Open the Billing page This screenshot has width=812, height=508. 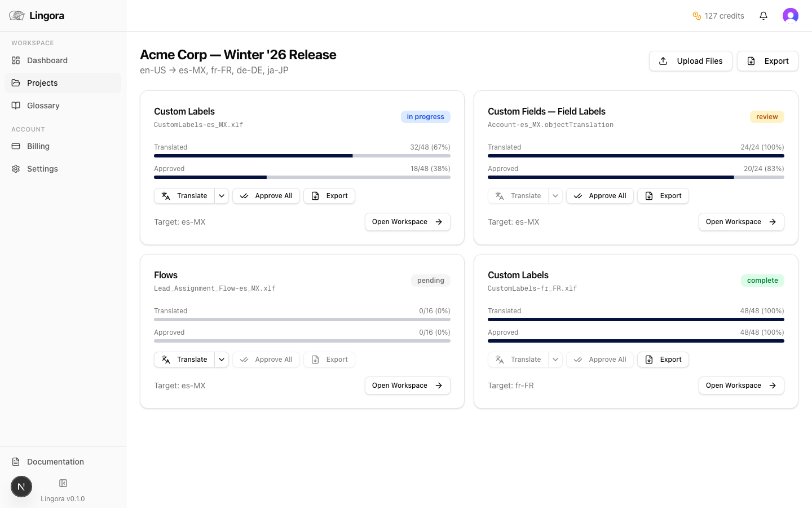pos(38,146)
